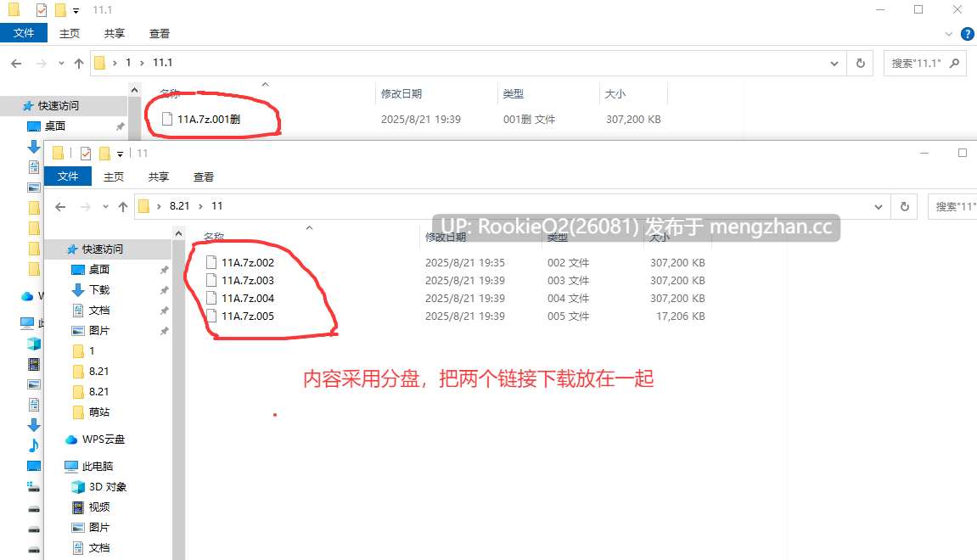
Task: Sort by 类型 column in the 11.1 window
Action: 514,93
